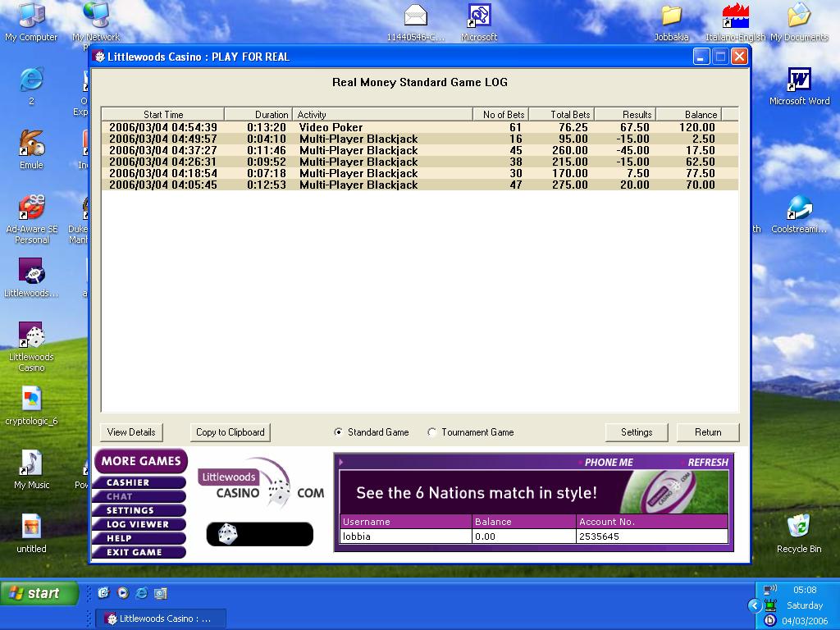Launch Ad-Aware SE Personal icon
This screenshot has width=840, height=630.
coord(31,218)
